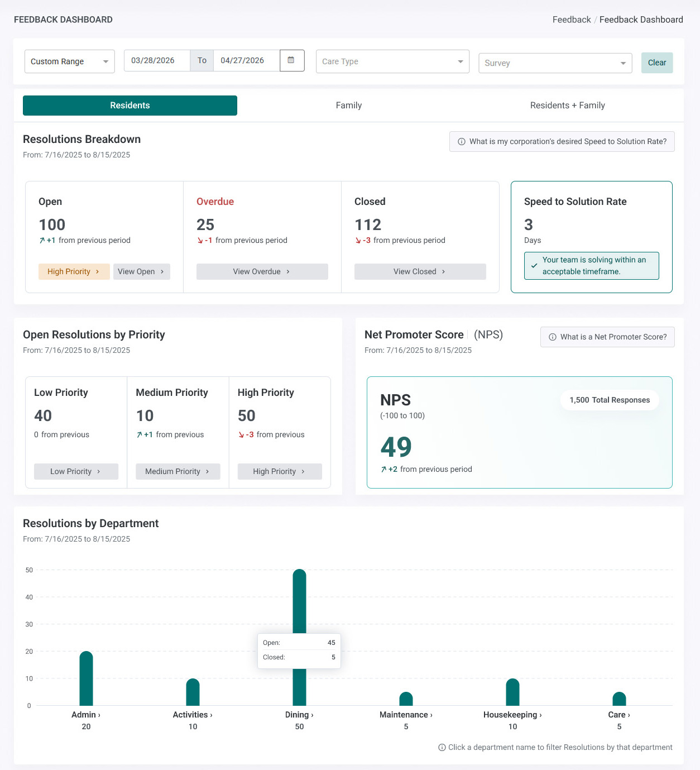Click the Feedback Dashboard breadcrumb

[x=641, y=20]
